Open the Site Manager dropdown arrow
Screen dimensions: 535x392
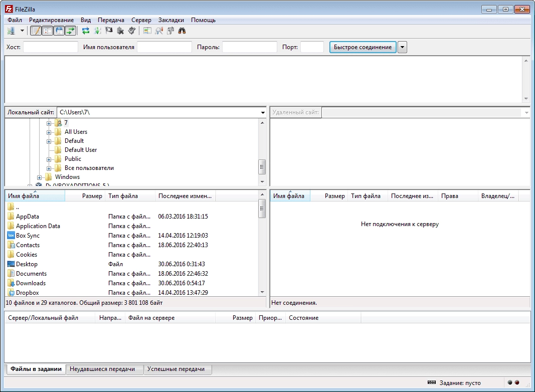point(22,31)
